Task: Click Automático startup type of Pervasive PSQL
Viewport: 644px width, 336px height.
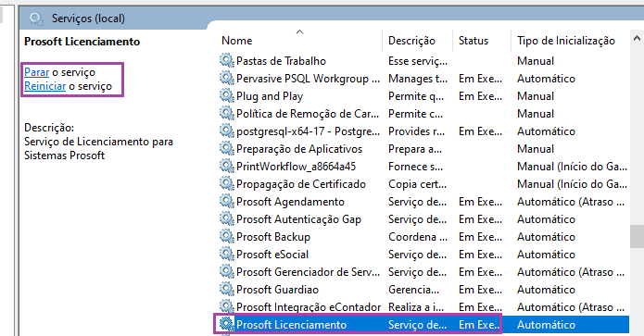Action: [x=546, y=79]
